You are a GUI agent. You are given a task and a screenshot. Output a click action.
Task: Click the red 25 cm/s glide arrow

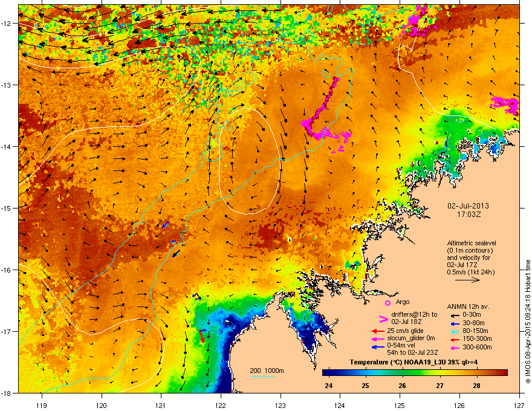(x=378, y=331)
